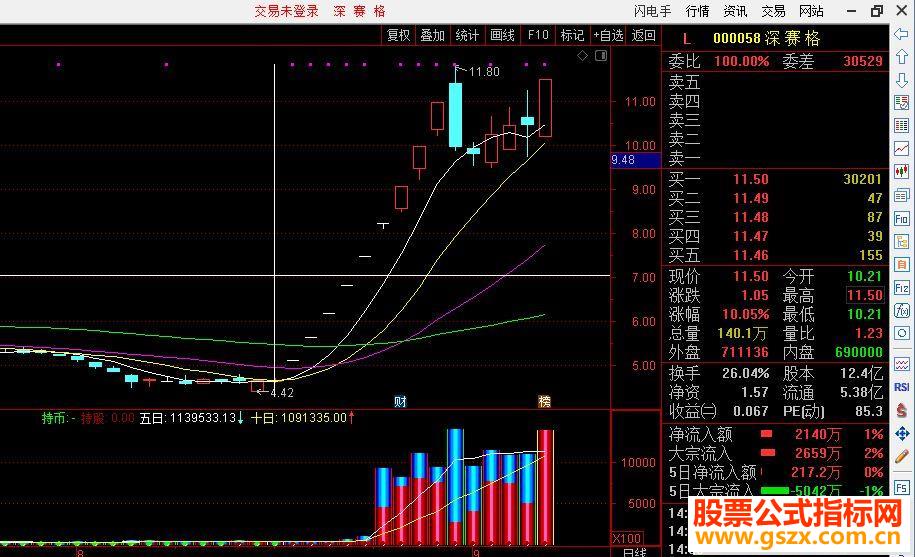Click the F5 sidebar icon
Image resolution: width=915 pixels, height=557 pixels.
click(902, 488)
